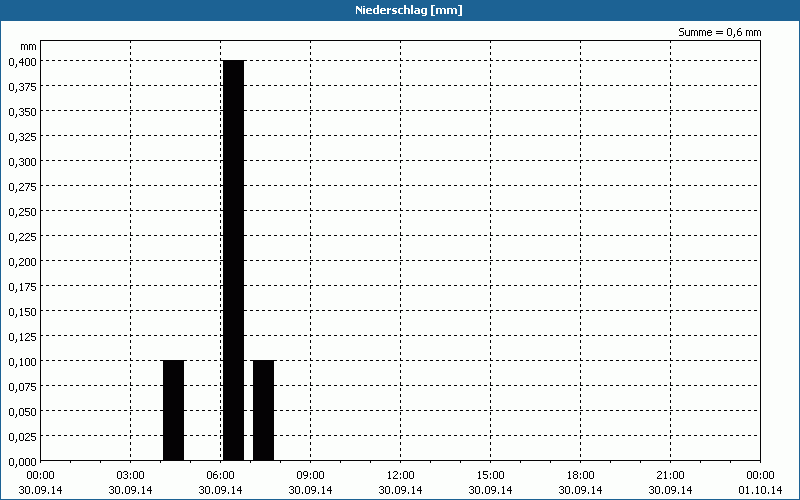Click the 18:00 time axis label

click(x=581, y=475)
